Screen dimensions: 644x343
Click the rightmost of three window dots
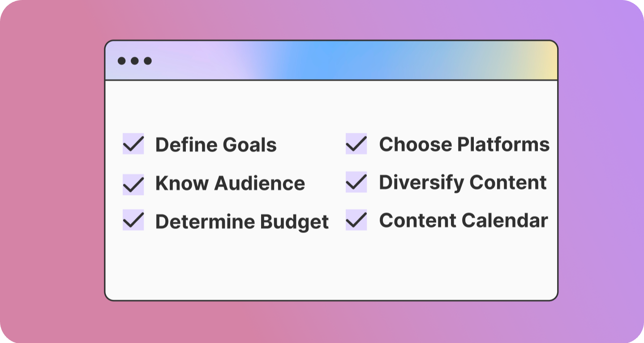tap(148, 61)
